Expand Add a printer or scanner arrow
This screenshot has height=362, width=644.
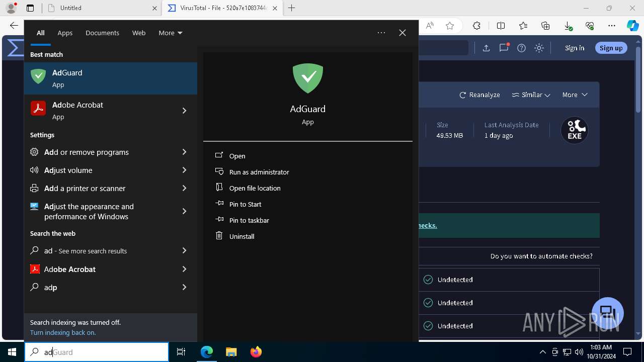(184, 188)
